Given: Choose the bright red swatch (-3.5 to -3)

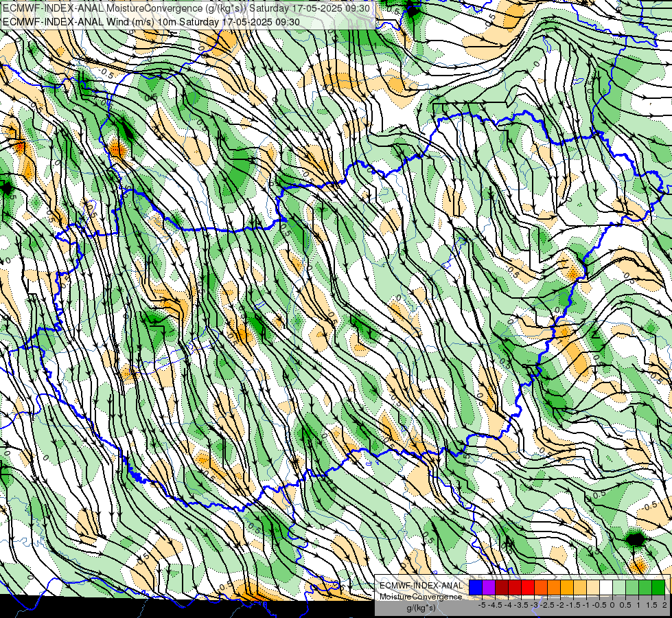Looking at the screenshot, I should click(528, 588).
